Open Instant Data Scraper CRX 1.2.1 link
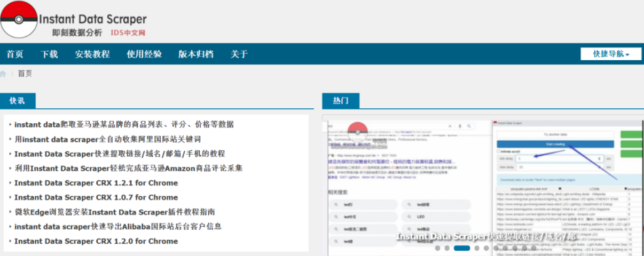The width and height of the screenshot is (644, 256). (x=96, y=182)
